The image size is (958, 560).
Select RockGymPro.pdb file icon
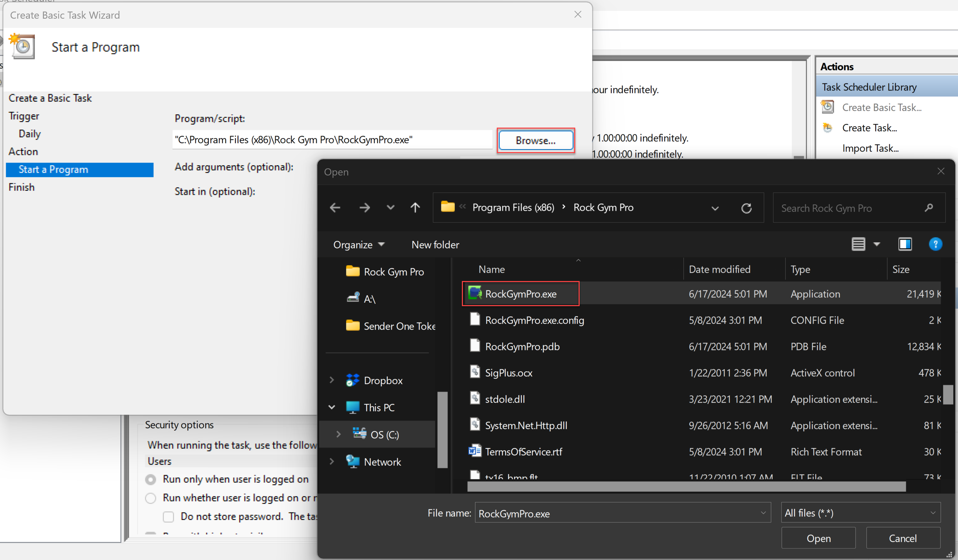pyautogui.click(x=475, y=346)
